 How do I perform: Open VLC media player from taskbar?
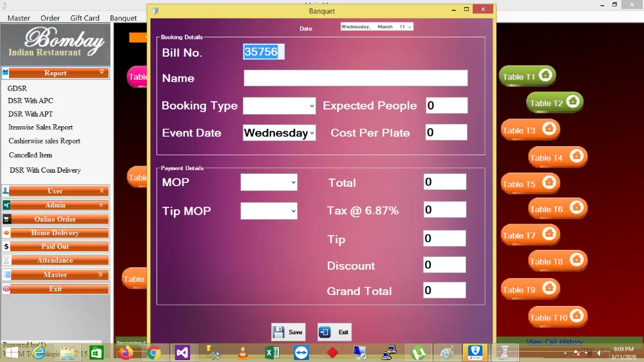(x=243, y=352)
